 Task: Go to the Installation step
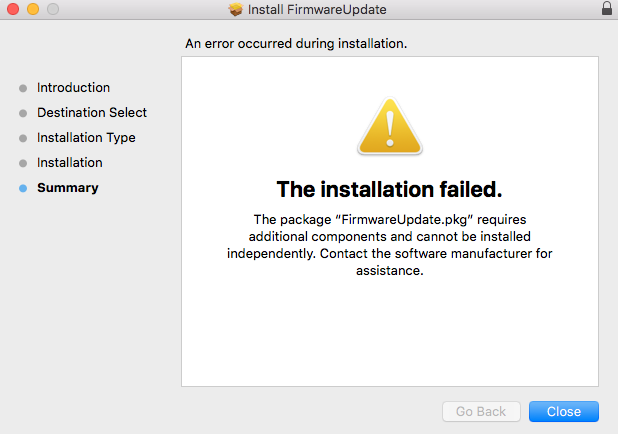[x=70, y=162]
